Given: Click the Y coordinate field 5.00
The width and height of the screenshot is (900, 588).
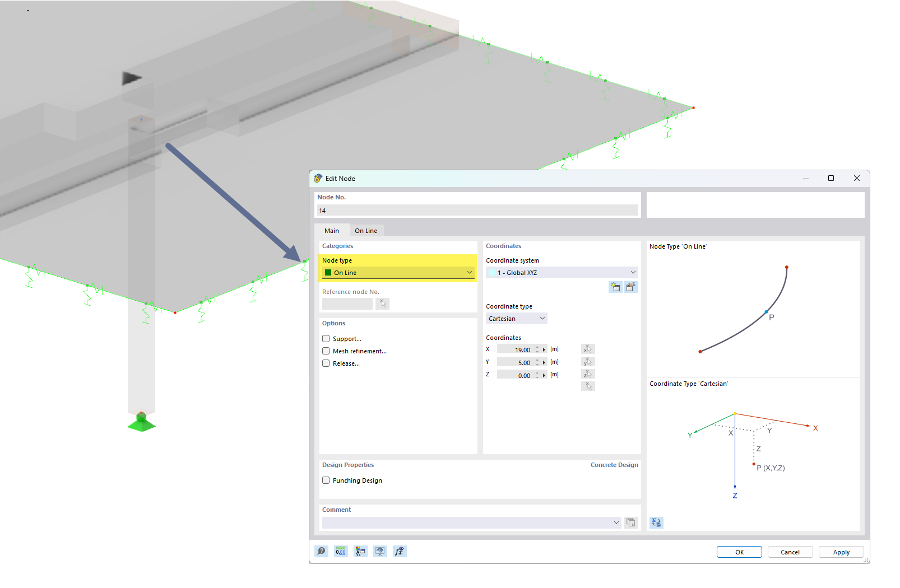Looking at the screenshot, I should (x=515, y=363).
